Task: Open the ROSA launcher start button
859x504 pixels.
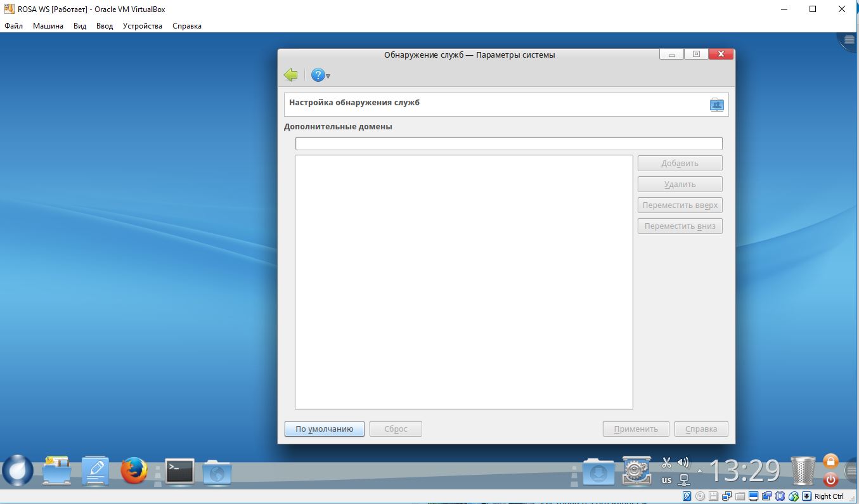Action: tap(18, 470)
